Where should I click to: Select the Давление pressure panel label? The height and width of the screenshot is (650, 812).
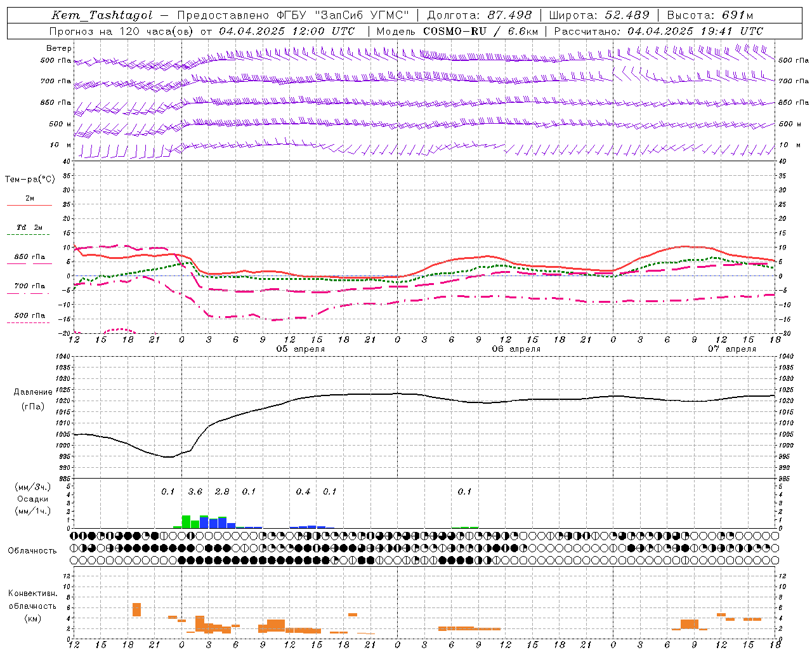coord(33,392)
